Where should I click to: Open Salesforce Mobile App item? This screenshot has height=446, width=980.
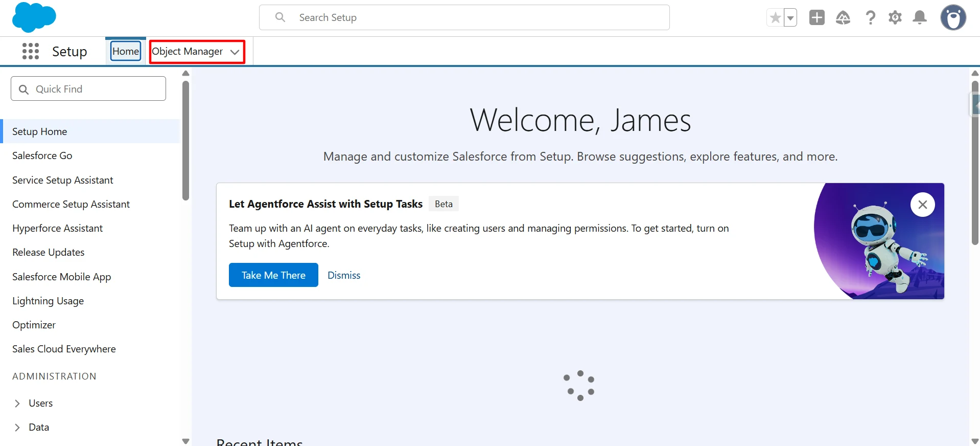point(61,277)
